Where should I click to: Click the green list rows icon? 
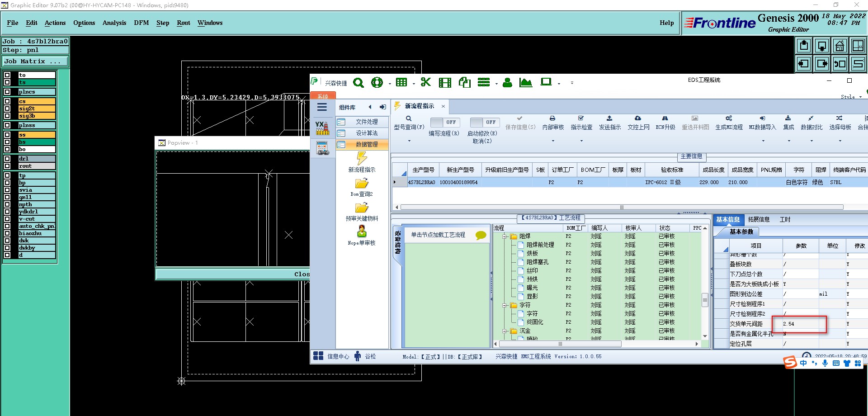coord(484,82)
